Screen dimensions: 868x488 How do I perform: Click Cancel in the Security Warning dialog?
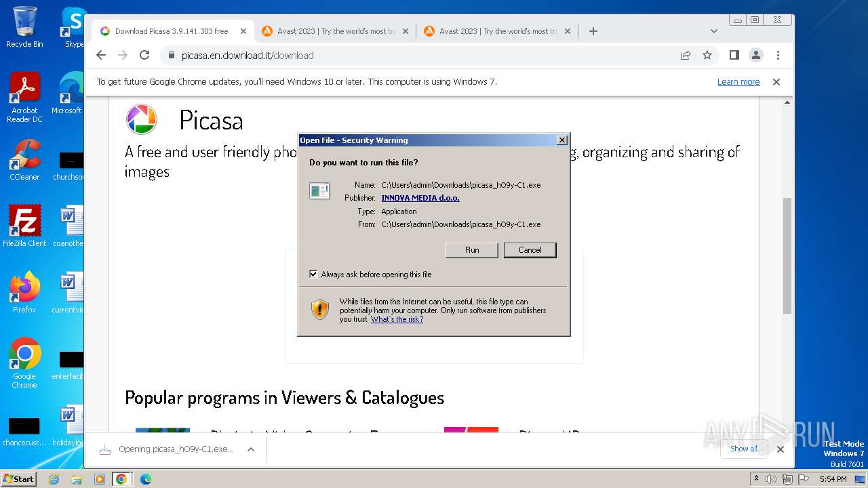click(x=530, y=250)
